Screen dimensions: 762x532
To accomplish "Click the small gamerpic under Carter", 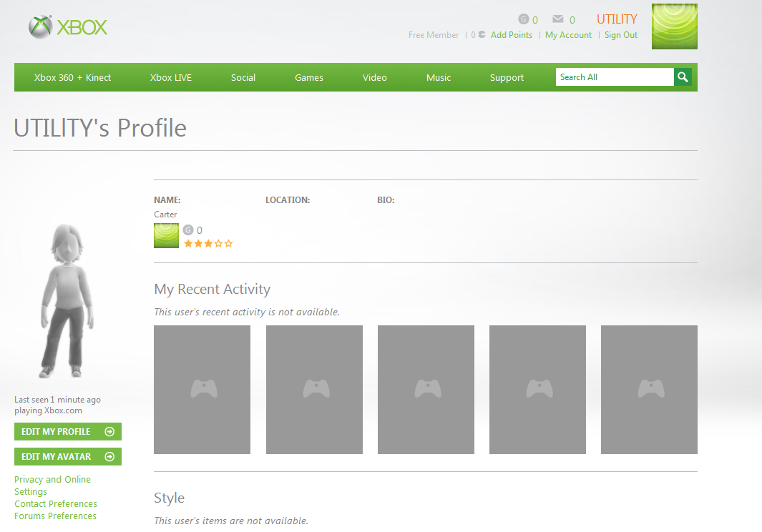I will [166, 236].
